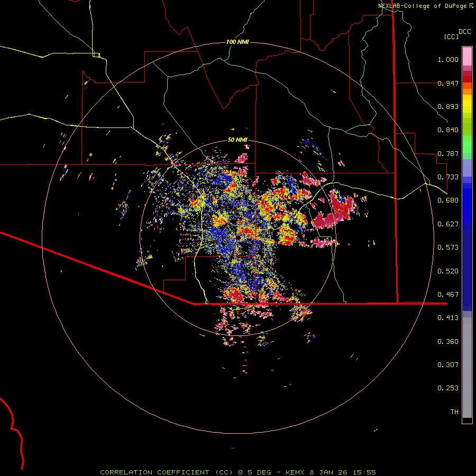
Task: Click the 0.467 scale value
Action: pos(448,295)
